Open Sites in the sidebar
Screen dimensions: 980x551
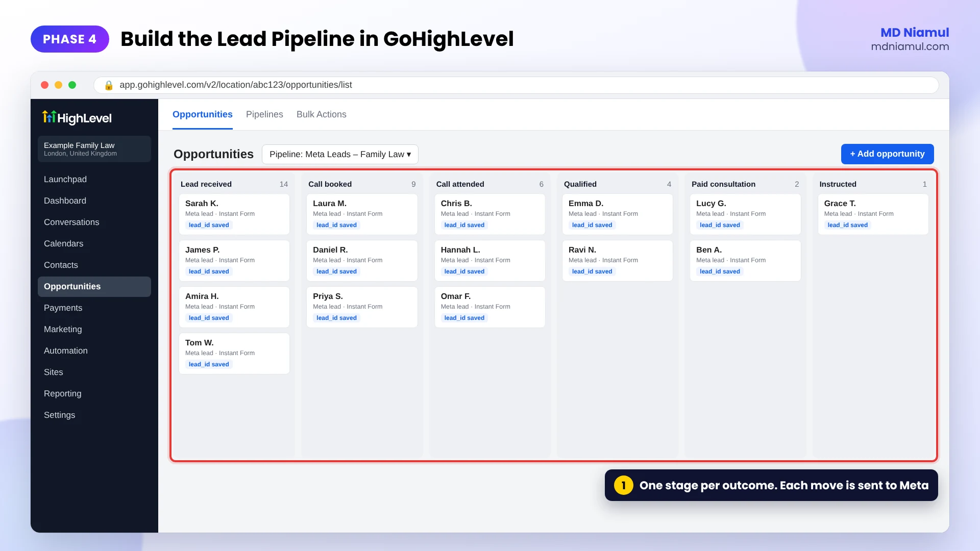click(x=94, y=372)
